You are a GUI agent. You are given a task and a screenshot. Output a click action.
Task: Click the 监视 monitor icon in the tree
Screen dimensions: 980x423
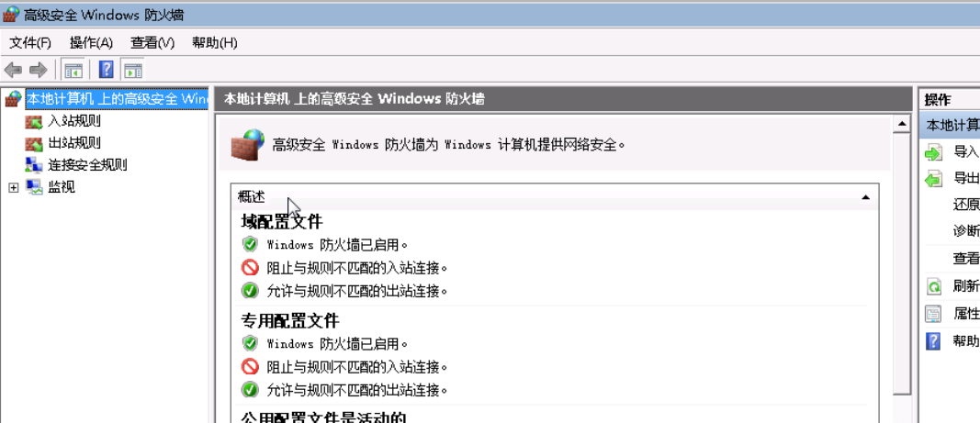[x=34, y=187]
